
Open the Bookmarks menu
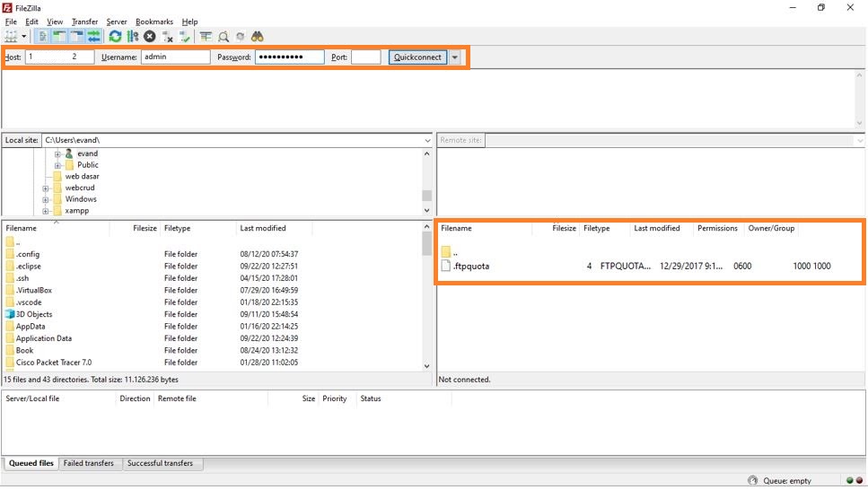tap(154, 22)
